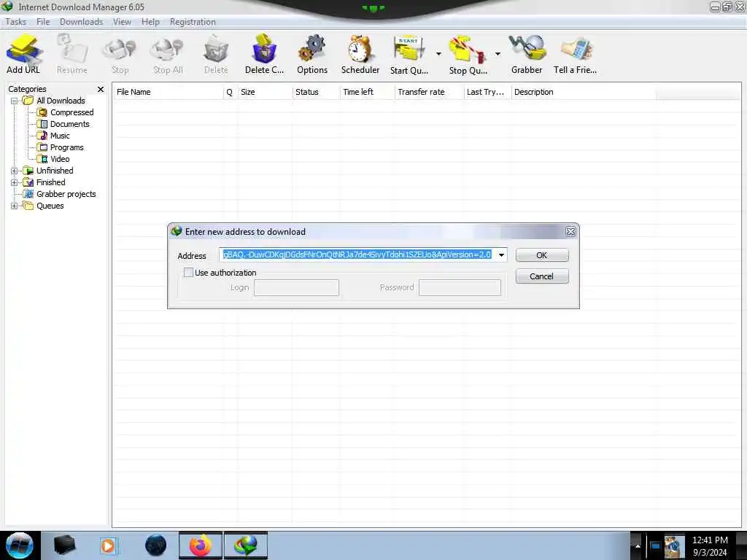Open the Downloads menu
This screenshot has width=747, height=560.
(x=82, y=22)
